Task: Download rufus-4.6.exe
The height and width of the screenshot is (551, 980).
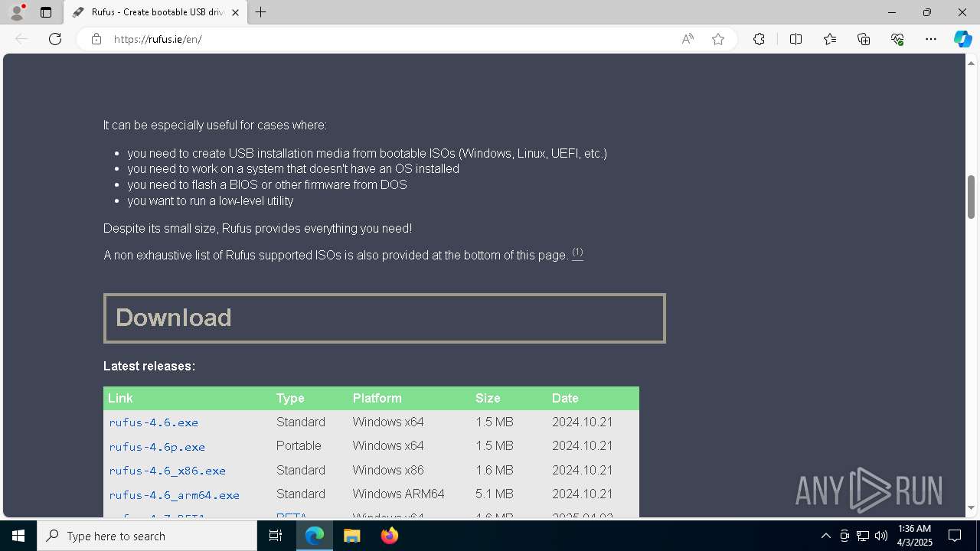Action: tap(153, 422)
